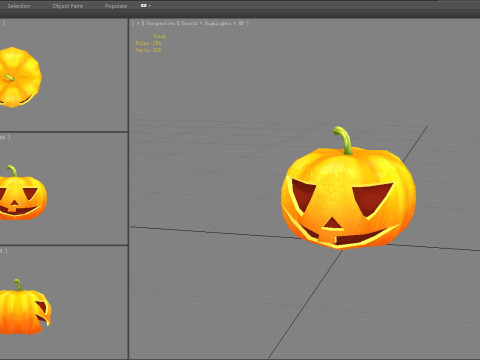Click the ribbon minimize toggle icon
The height and width of the screenshot is (360, 480).
pos(144,6)
